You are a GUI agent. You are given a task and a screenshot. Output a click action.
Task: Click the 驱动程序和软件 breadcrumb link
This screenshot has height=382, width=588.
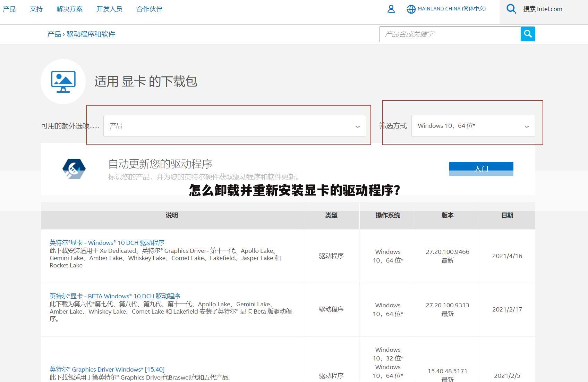point(91,34)
